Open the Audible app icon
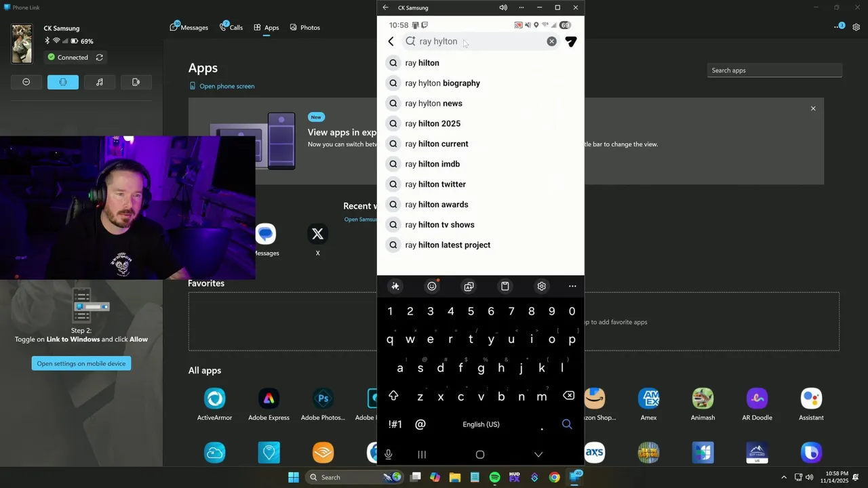Viewport: 868px width, 488px height. pyautogui.click(x=323, y=452)
